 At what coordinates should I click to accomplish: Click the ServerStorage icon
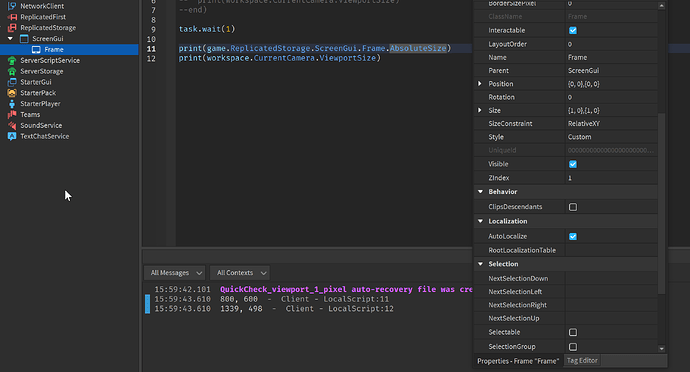[x=12, y=71]
